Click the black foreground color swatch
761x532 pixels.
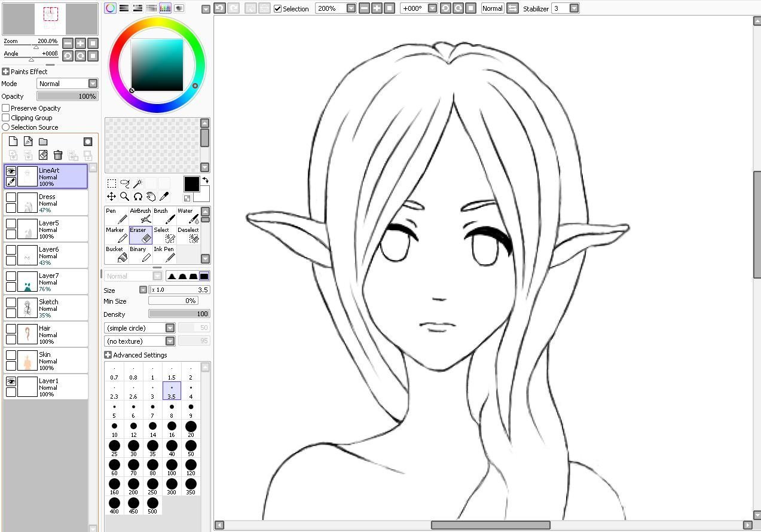[191, 184]
